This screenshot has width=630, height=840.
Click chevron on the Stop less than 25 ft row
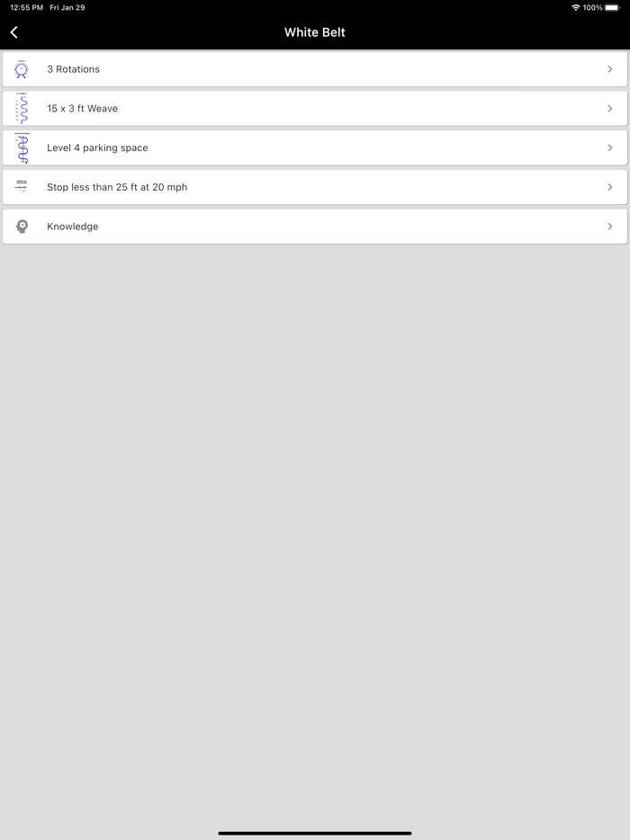pos(610,187)
